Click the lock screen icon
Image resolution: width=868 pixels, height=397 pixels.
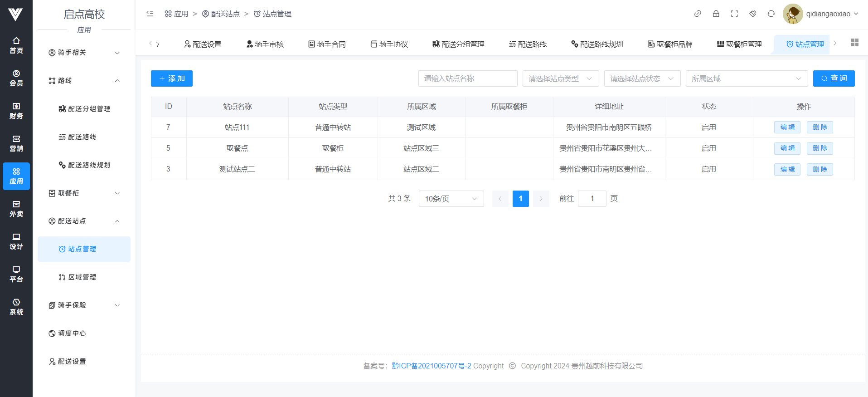[716, 14]
